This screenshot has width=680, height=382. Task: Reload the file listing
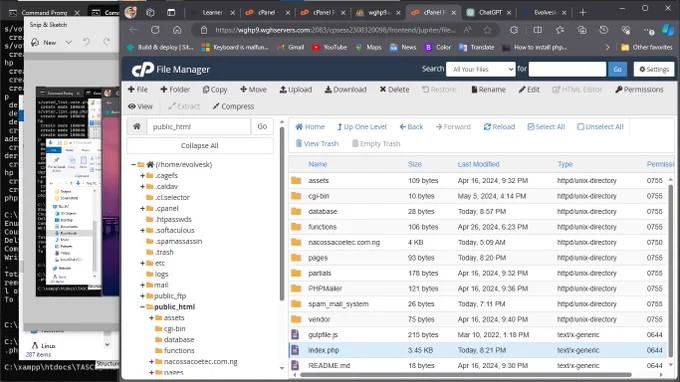[499, 127]
